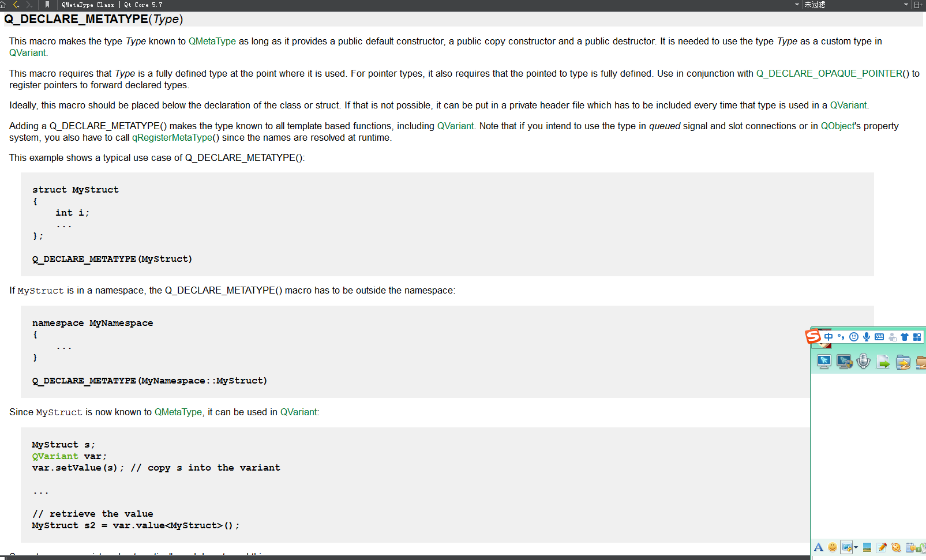Click remote desktop with shield icon
The width and height of the screenshot is (926, 560).
[x=844, y=362]
